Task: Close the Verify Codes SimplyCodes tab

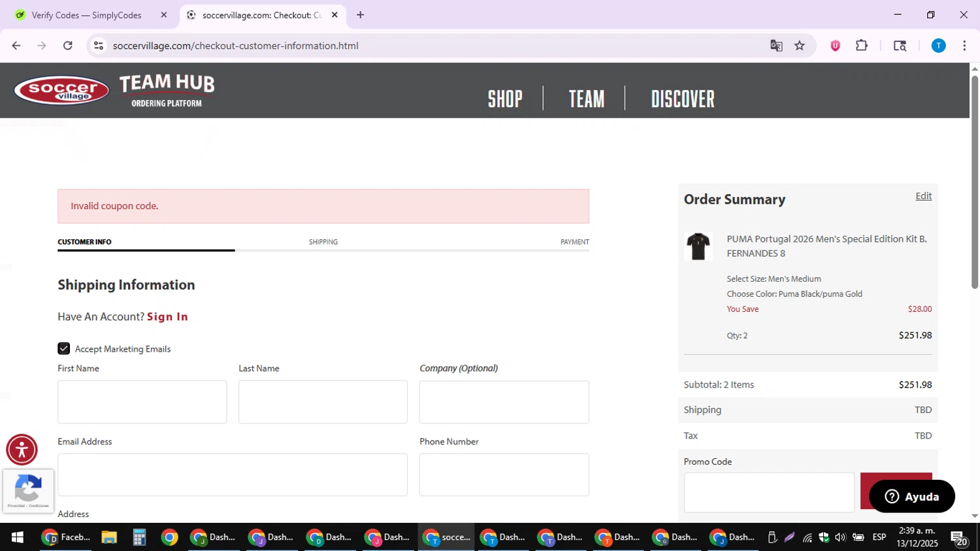Action: click(x=164, y=14)
